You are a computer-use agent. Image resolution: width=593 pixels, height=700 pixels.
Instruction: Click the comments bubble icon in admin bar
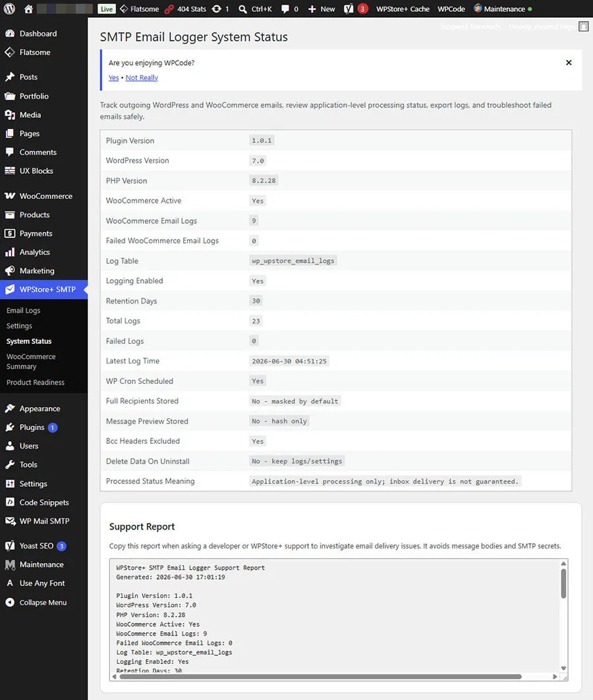[285, 9]
